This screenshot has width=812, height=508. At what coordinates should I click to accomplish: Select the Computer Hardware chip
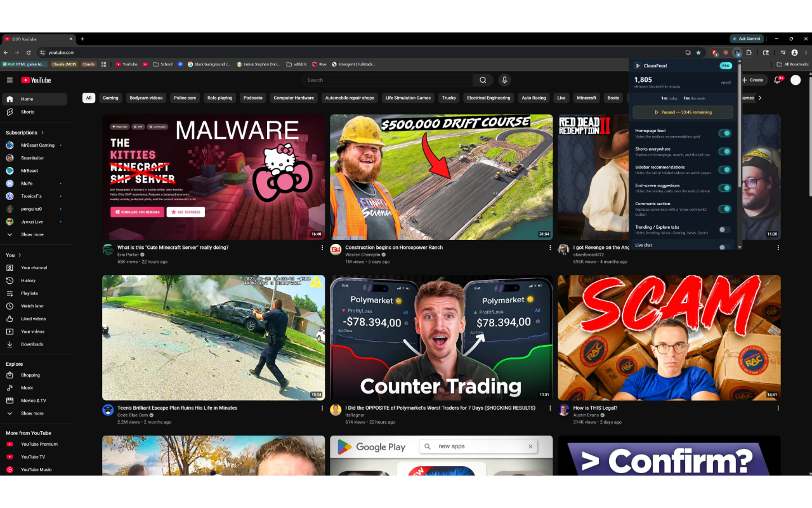coord(294,98)
